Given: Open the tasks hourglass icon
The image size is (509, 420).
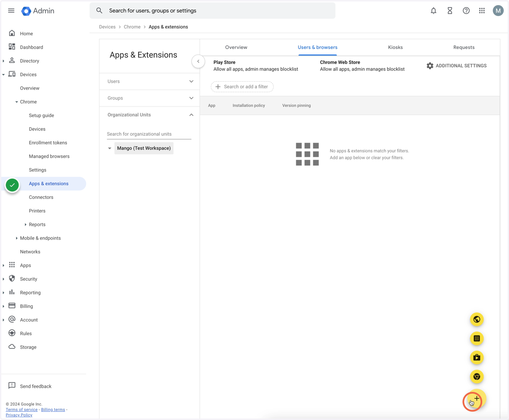Looking at the screenshot, I should pyautogui.click(x=450, y=11).
